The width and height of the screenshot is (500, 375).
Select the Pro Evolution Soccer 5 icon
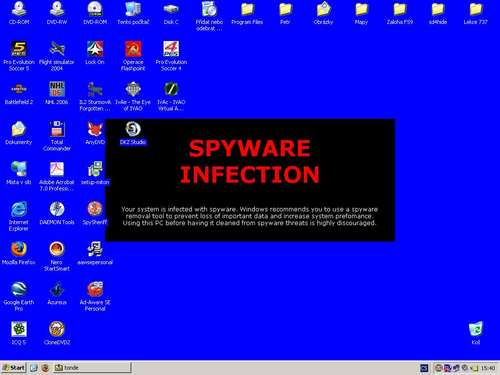[x=19, y=49]
